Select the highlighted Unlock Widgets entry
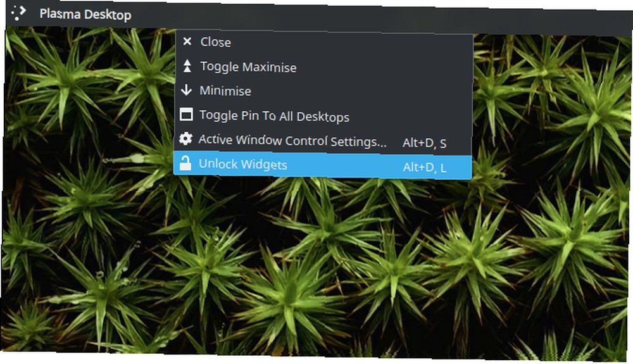The image size is (633, 364). (x=323, y=165)
